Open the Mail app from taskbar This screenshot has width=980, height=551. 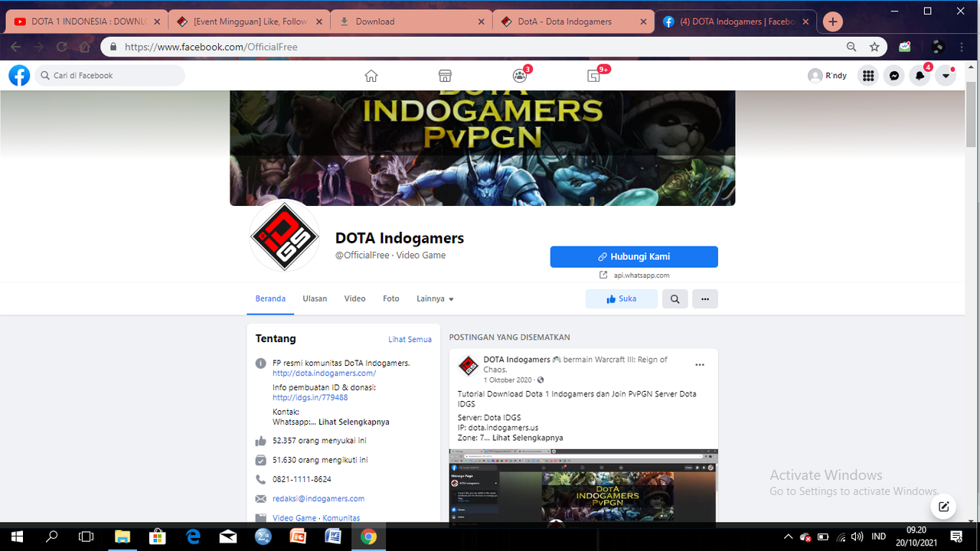click(228, 536)
